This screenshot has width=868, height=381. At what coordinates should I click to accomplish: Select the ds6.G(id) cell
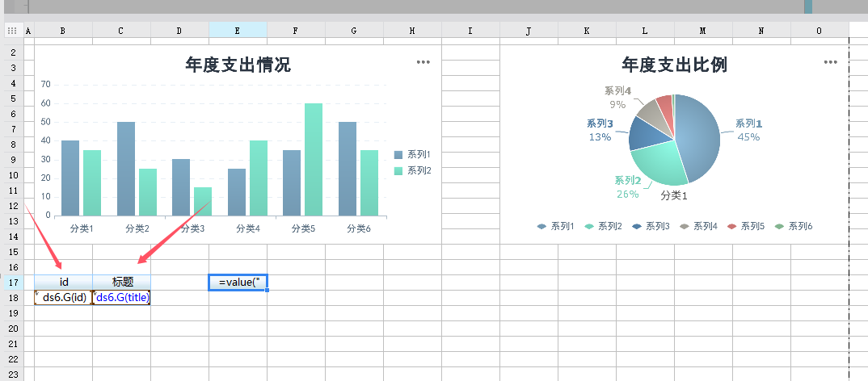[64, 298]
